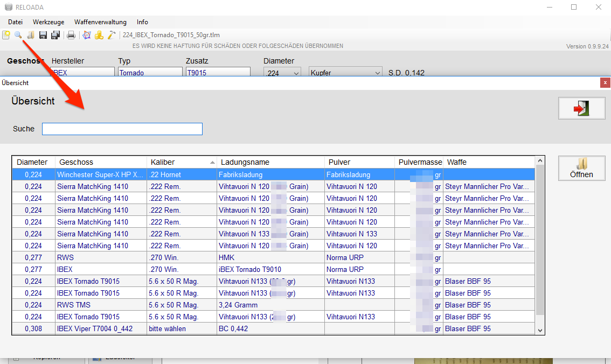Open the Werkzeuge menu

[x=48, y=22]
